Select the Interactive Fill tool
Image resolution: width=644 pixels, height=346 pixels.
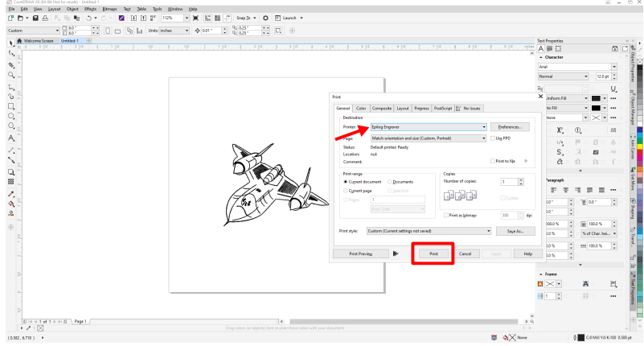[11, 204]
